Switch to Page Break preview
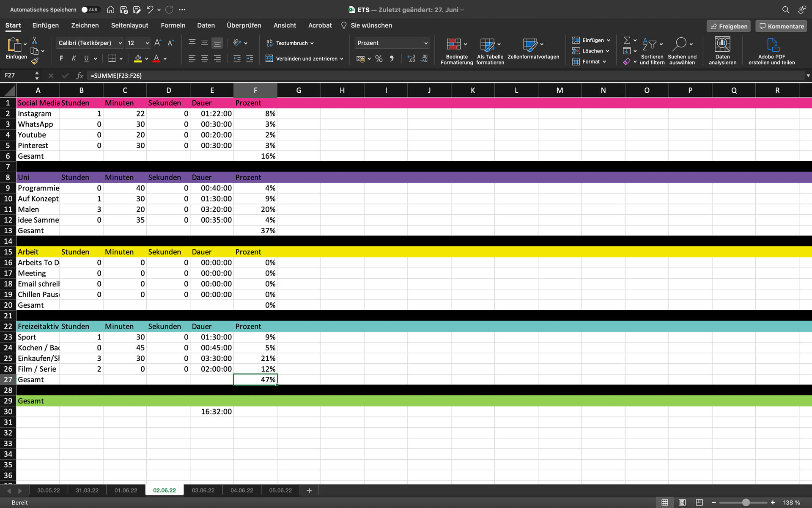Image resolution: width=812 pixels, height=508 pixels. pyautogui.click(x=700, y=502)
